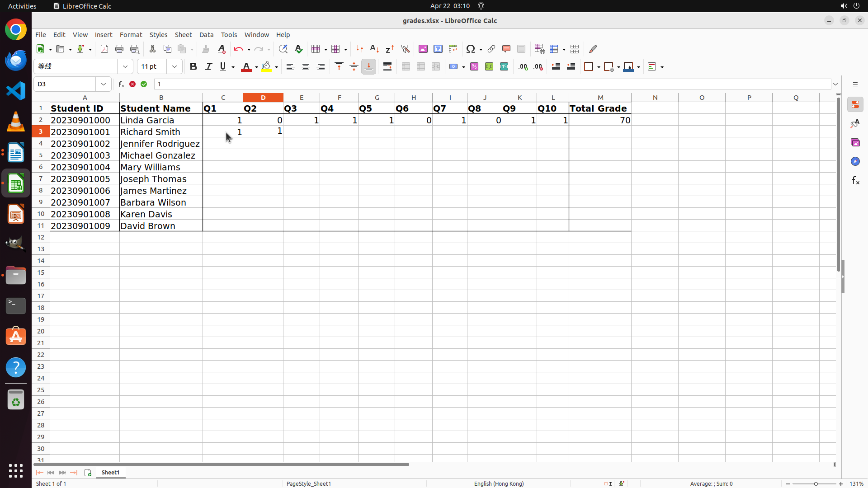Screen dimensions: 868x488
Task: Select the Total Grade cell showing 70
Action: [x=600, y=120]
